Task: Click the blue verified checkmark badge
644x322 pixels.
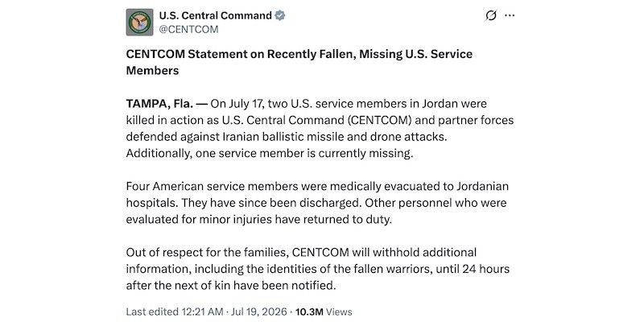Action: [280, 16]
